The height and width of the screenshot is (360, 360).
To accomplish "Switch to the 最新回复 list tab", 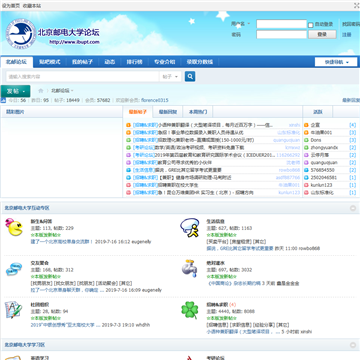I will (168, 112).
